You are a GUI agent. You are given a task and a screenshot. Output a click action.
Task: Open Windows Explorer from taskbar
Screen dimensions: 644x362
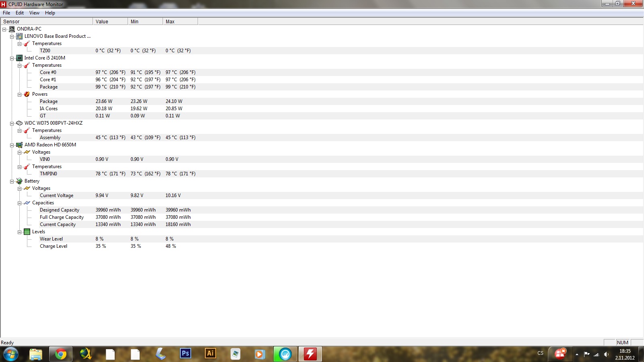pyautogui.click(x=36, y=354)
